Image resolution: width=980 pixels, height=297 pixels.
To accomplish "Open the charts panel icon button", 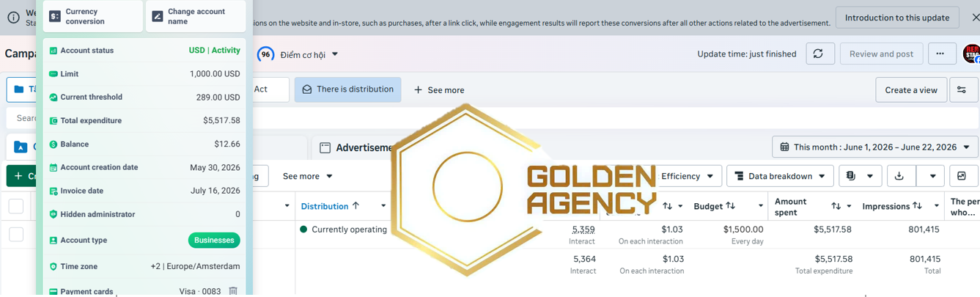I will pyautogui.click(x=962, y=176).
